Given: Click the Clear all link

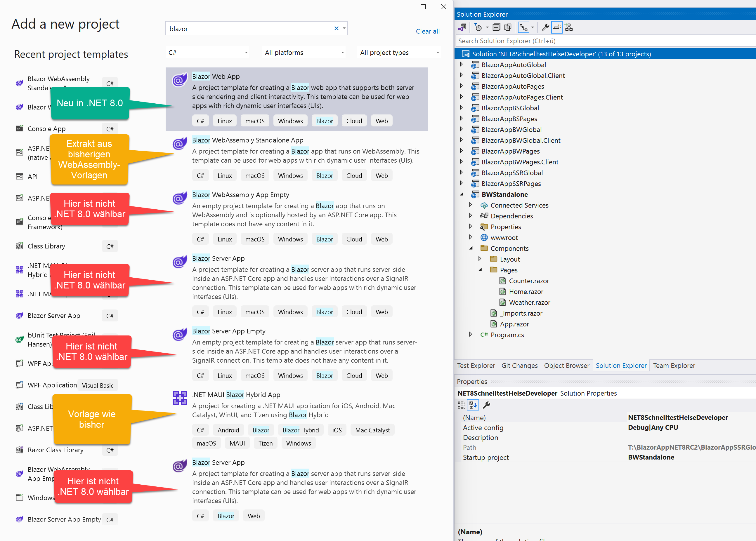Looking at the screenshot, I should 428,31.
